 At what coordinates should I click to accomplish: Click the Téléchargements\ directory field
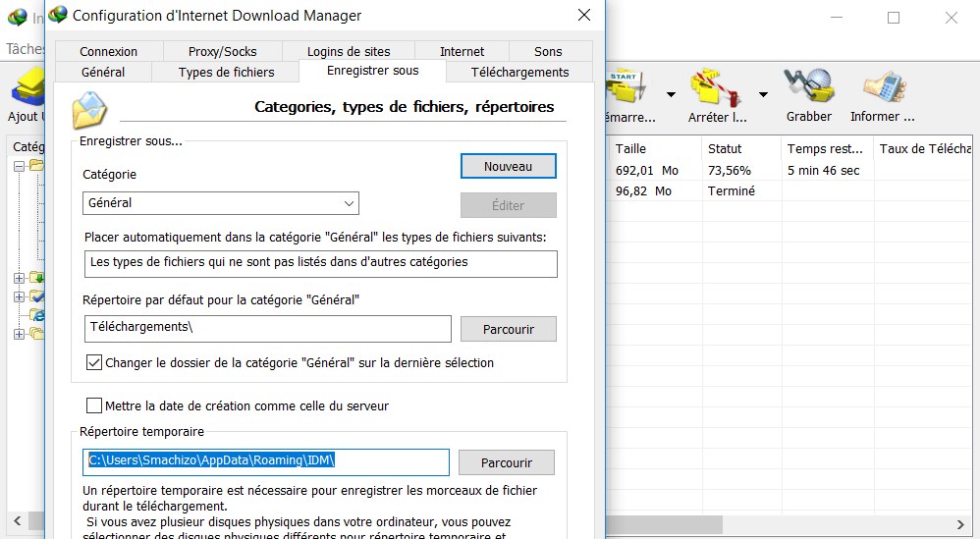267,329
